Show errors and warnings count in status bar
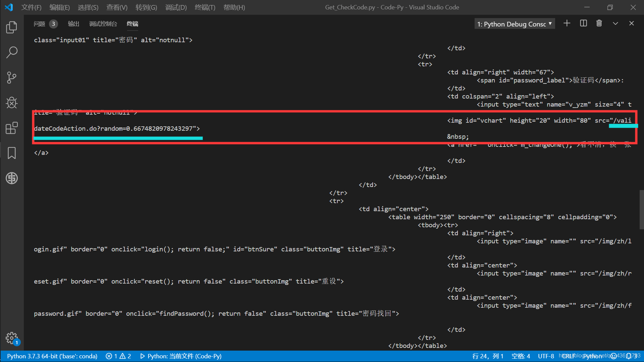The height and width of the screenshot is (362, 644). click(118, 356)
